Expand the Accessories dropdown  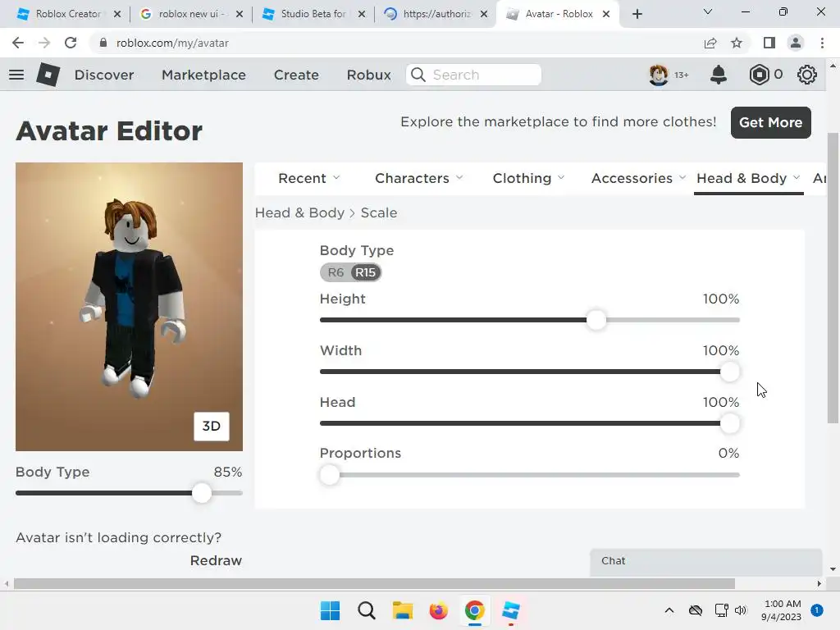[x=638, y=178]
